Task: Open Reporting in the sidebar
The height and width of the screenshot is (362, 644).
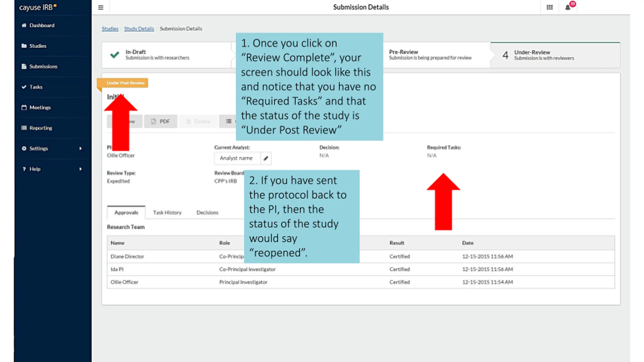Action: pos(37,128)
